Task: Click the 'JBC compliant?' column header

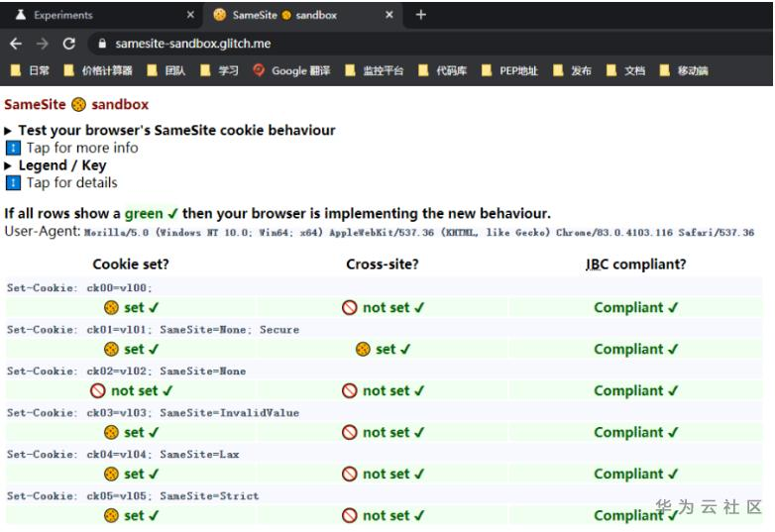Action: (635, 265)
